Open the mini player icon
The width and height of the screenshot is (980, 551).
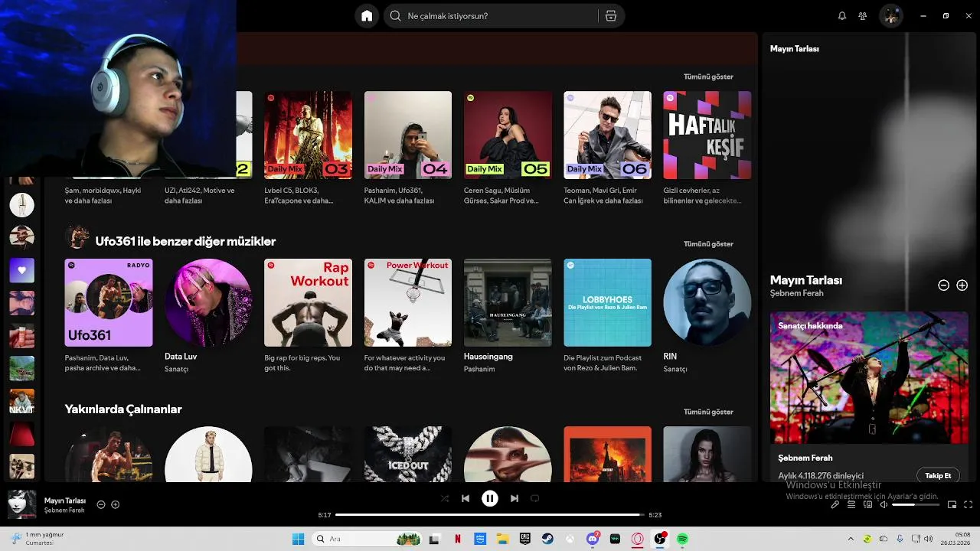(952, 505)
